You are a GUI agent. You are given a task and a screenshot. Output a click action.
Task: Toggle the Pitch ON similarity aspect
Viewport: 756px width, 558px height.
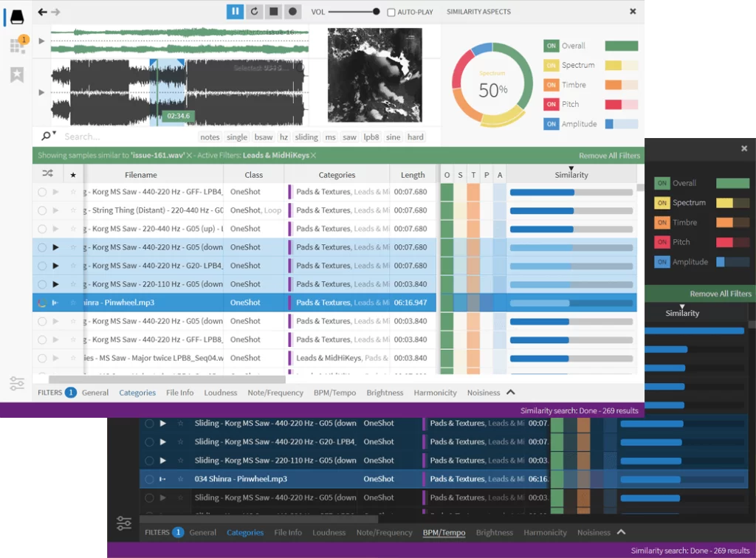point(551,105)
